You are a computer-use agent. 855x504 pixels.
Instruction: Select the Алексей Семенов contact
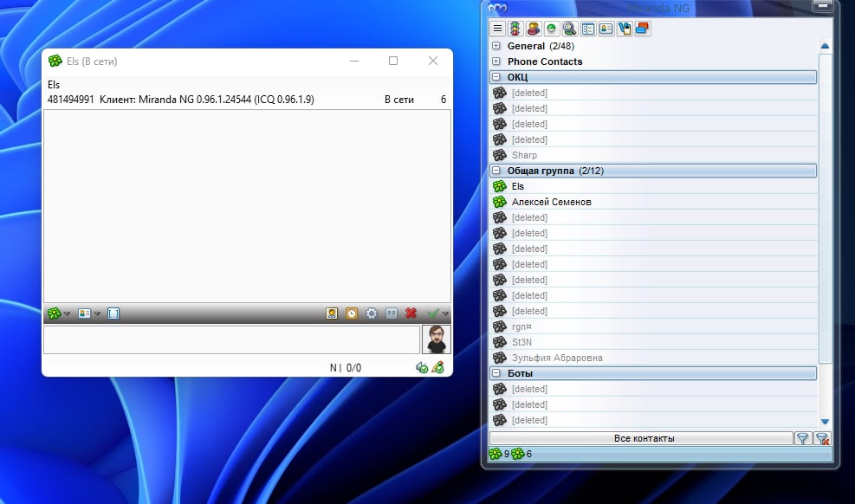pyautogui.click(x=653, y=202)
